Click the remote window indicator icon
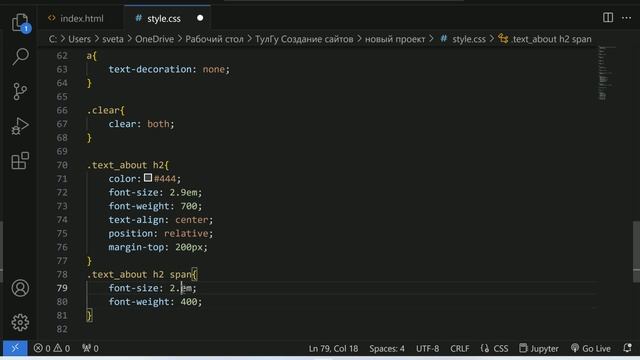This screenshot has width=640, height=360. coord(15,348)
